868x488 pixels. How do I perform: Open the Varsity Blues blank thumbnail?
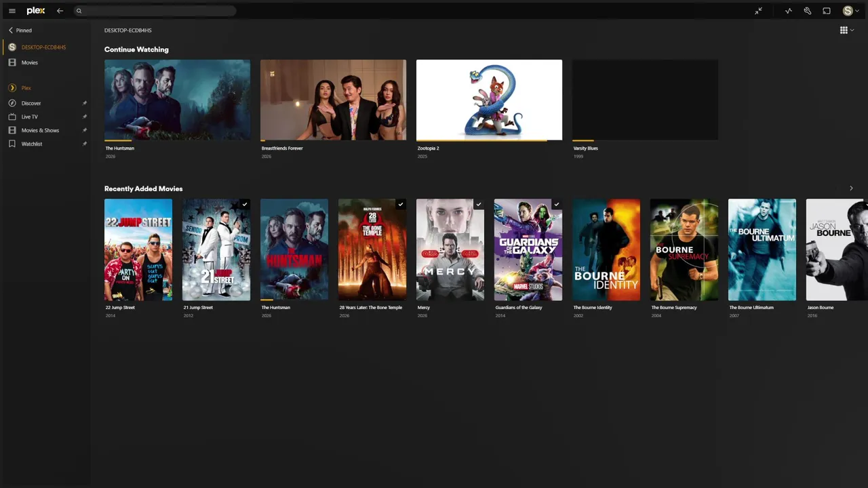(x=645, y=100)
